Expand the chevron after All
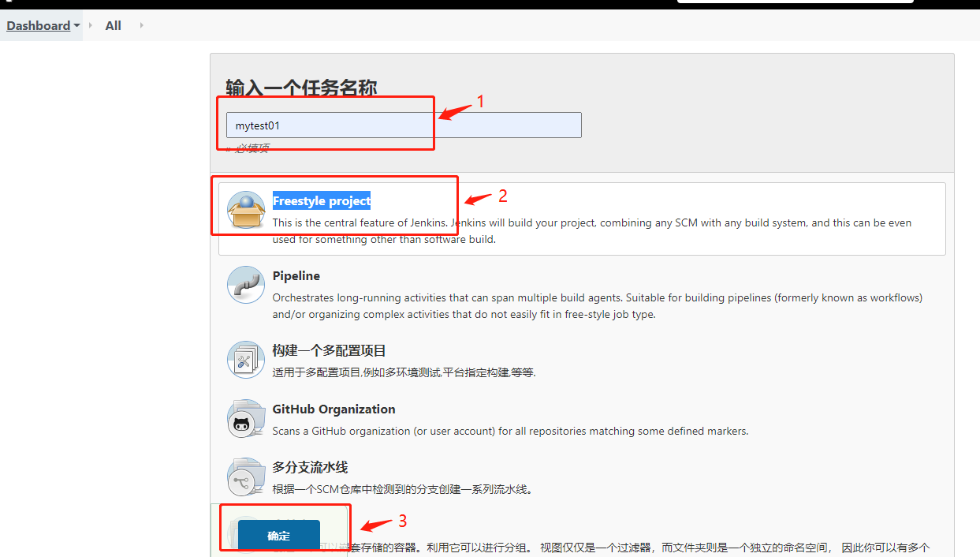This screenshot has height=557, width=980. tap(142, 25)
